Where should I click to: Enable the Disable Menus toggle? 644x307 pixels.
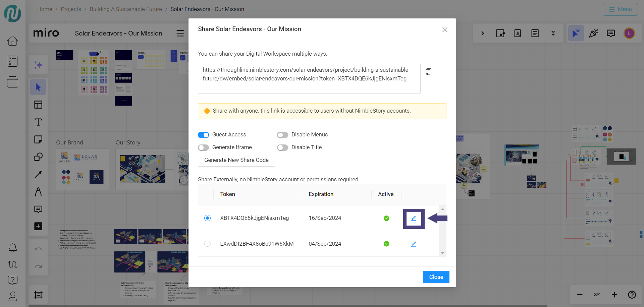tap(282, 135)
